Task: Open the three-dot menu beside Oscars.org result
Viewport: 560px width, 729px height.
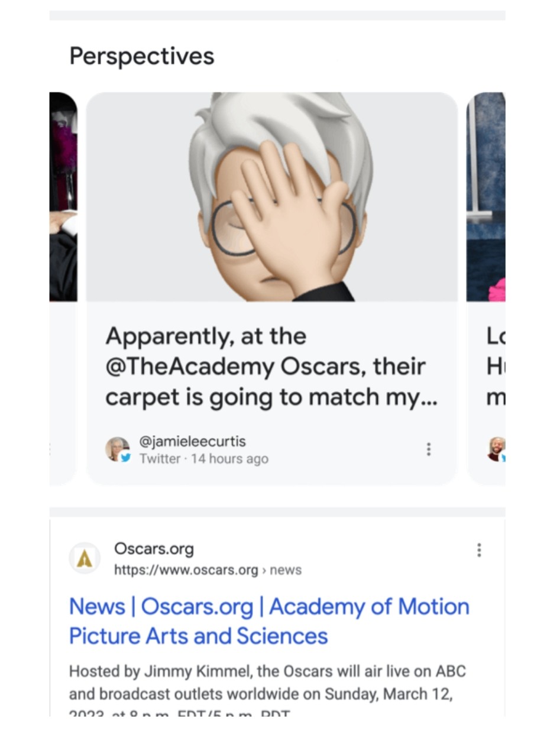Action: pos(478,550)
